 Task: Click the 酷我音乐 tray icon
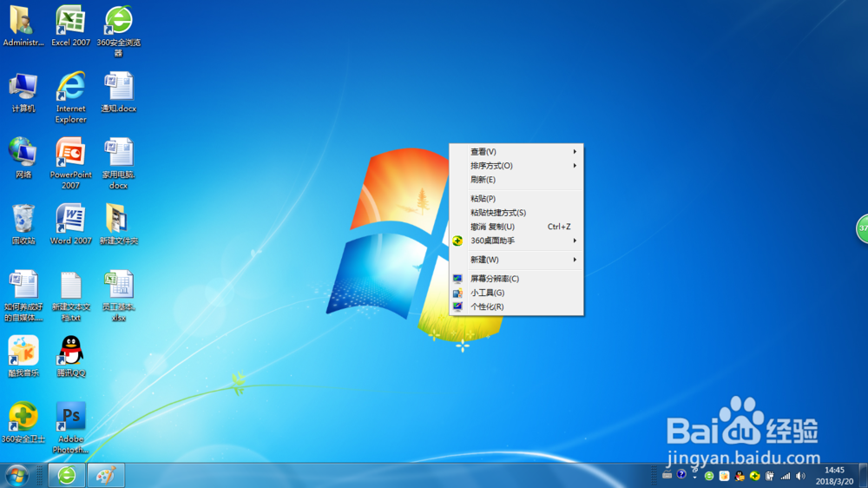[x=724, y=476]
